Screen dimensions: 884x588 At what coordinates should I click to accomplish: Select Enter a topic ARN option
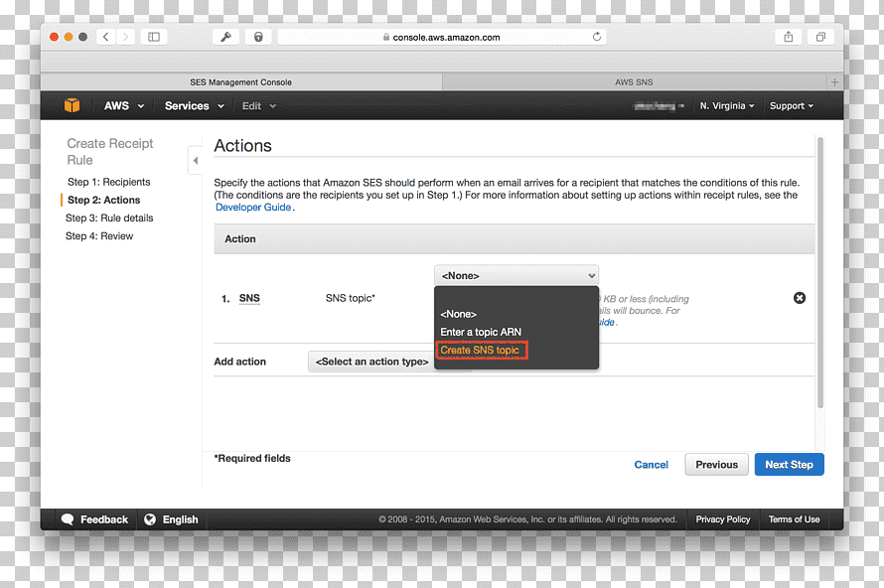tap(481, 332)
